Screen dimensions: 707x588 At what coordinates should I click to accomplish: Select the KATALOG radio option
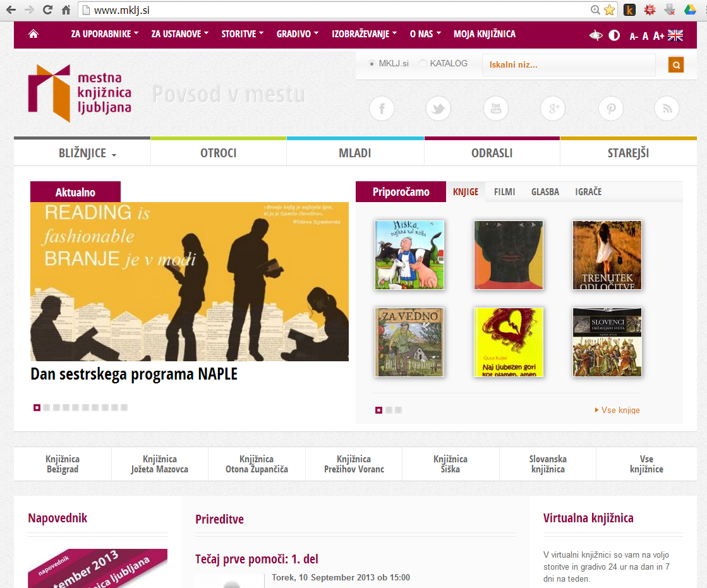pos(423,64)
